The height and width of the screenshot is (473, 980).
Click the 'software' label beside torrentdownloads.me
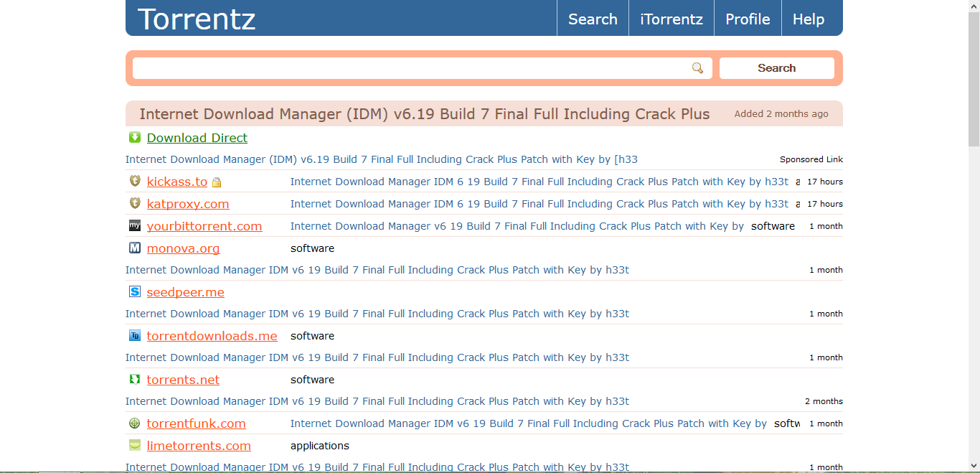pos(312,336)
